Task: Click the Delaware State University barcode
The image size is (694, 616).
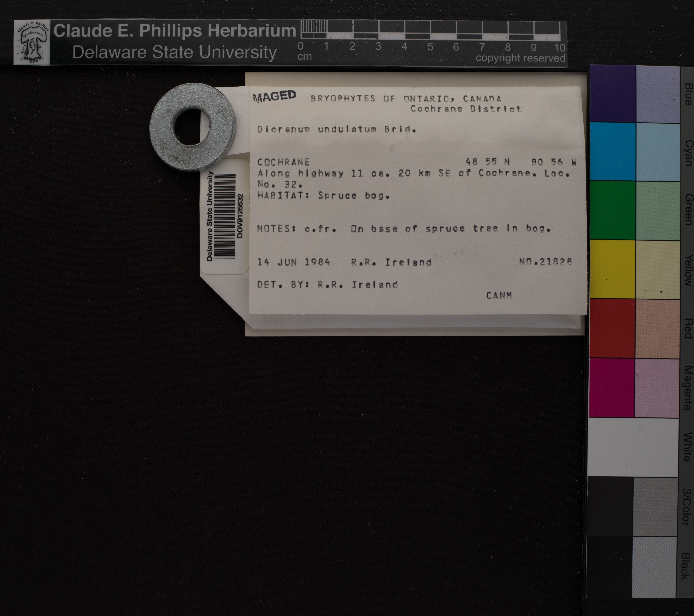Action: pyautogui.click(x=225, y=217)
